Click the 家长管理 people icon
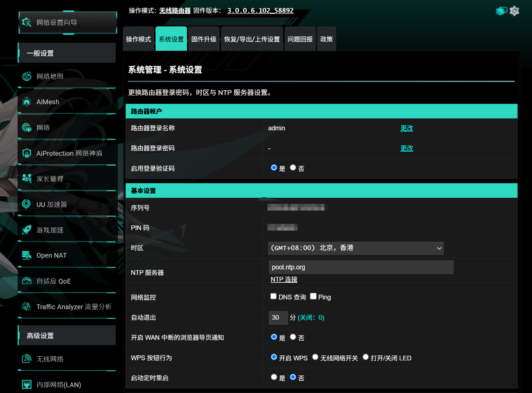Image resolution: width=532 pixels, height=393 pixels. 27,178
